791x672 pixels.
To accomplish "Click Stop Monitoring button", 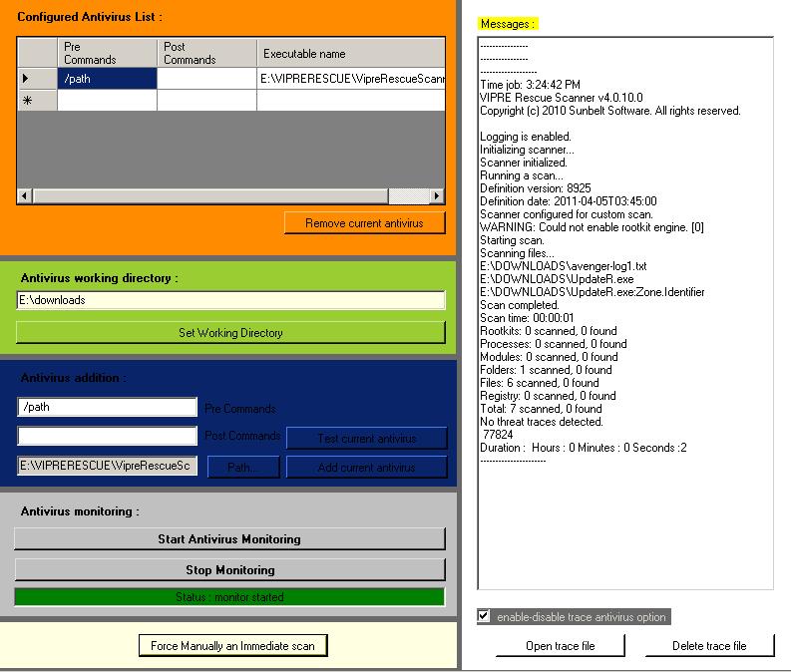I will click(x=229, y=569).
